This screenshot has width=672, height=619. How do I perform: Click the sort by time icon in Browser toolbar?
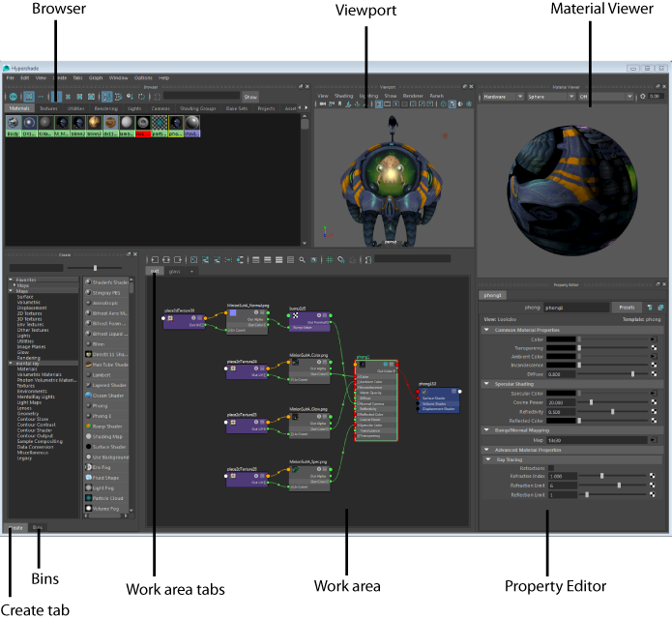click(131, 97)
